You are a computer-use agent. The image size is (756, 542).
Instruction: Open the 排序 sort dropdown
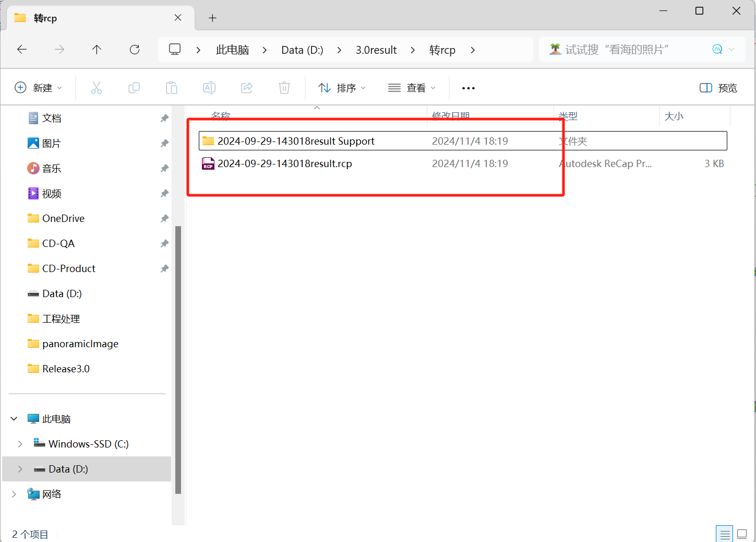tap(342, 88)
